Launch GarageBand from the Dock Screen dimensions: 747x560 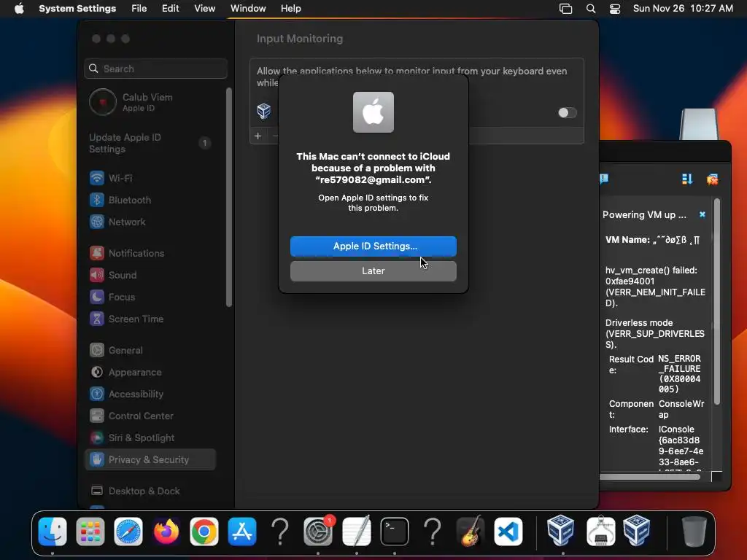[471, 531]
